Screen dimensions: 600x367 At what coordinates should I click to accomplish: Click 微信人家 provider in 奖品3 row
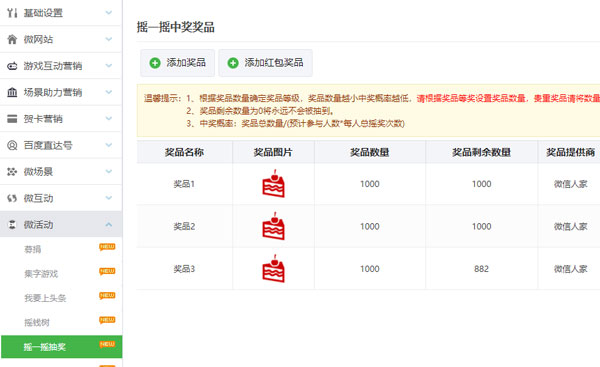(x=571, y=269)
